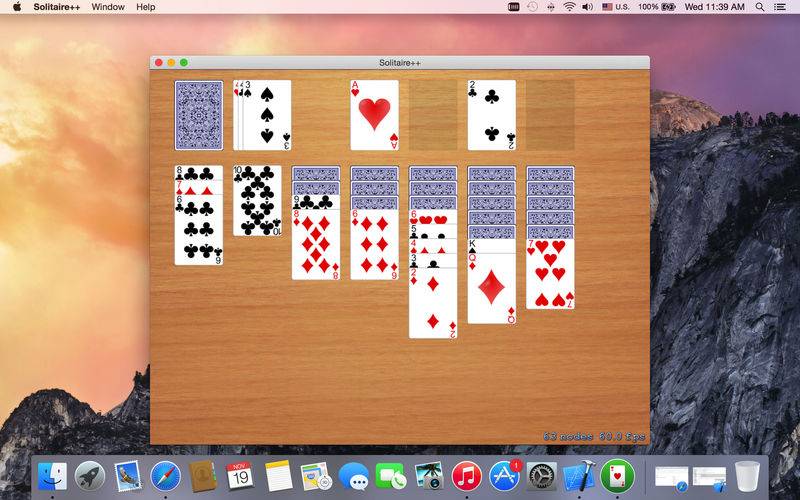
Task: Draw a card from the face-down stock pile
Action: click(x=198, y=115)
